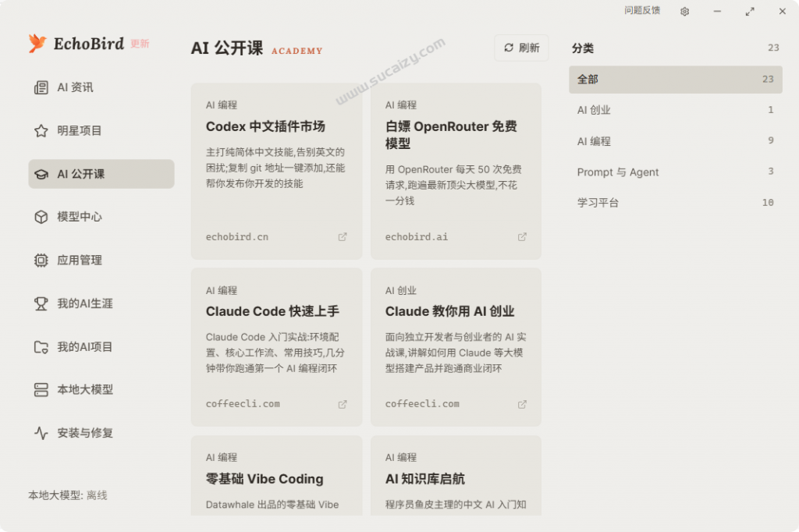799x532 pixels.
Task: Click AI 创业 tag on Claude 教你用 card
Action: pyautogui.click(x=400, y=290)
